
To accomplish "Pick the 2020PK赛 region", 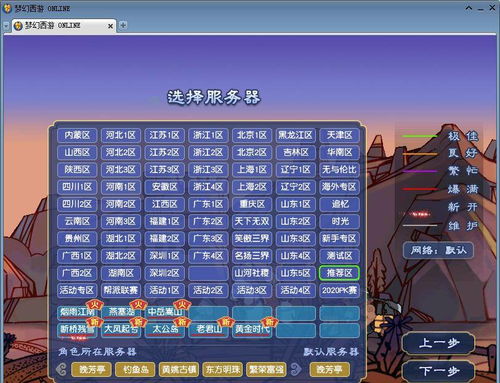I will 339,290.
